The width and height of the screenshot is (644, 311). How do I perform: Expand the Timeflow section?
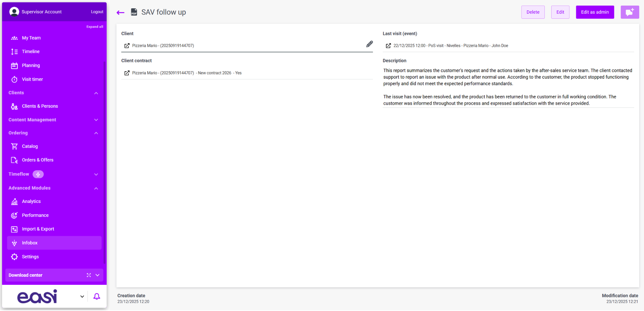point(96,174)
